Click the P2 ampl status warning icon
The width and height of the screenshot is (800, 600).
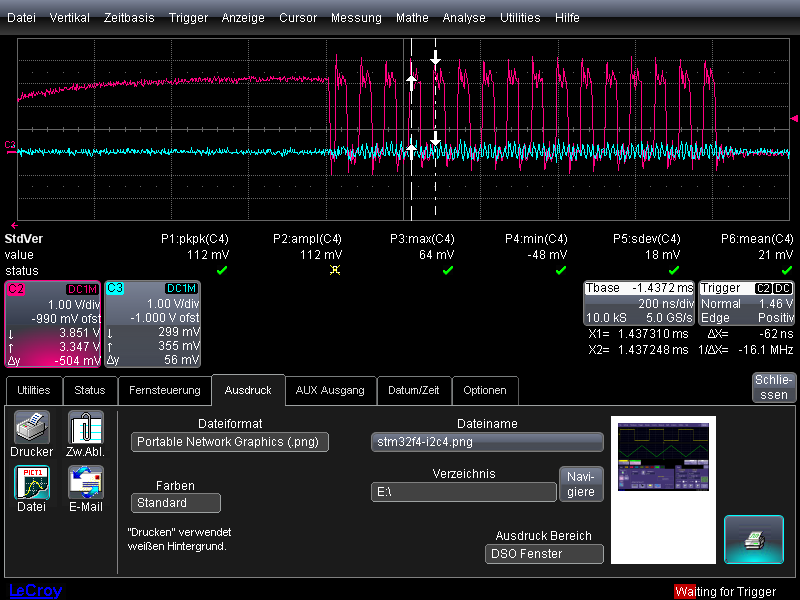335,270
